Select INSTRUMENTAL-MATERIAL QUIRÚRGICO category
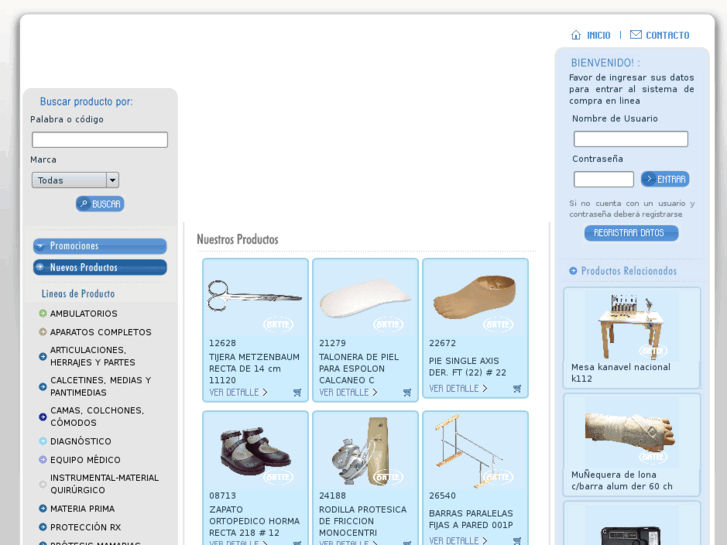Image resolution: width=727 pixels, height=545 pixels. pos(104,484)
